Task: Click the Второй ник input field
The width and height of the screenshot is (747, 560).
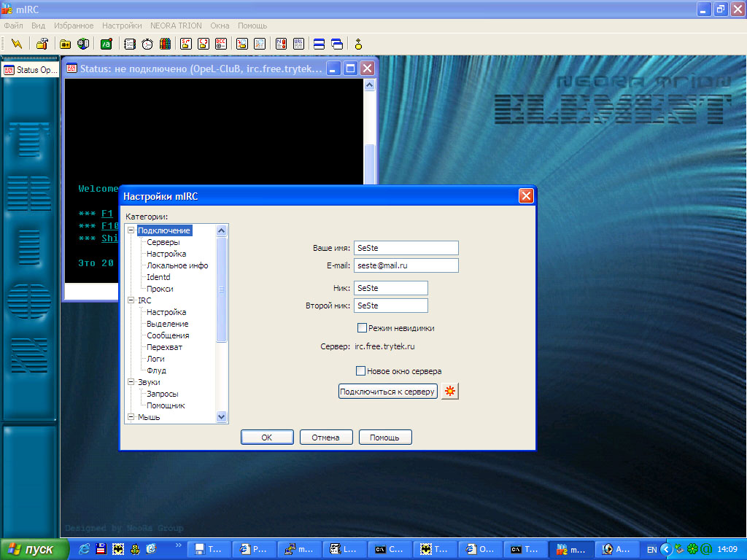Action: pos(391,306)
